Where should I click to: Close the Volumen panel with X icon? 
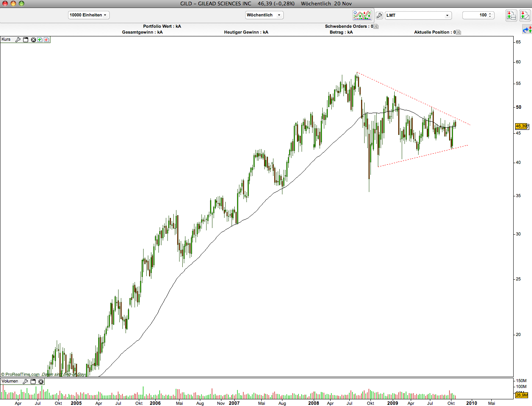point(41,381)
